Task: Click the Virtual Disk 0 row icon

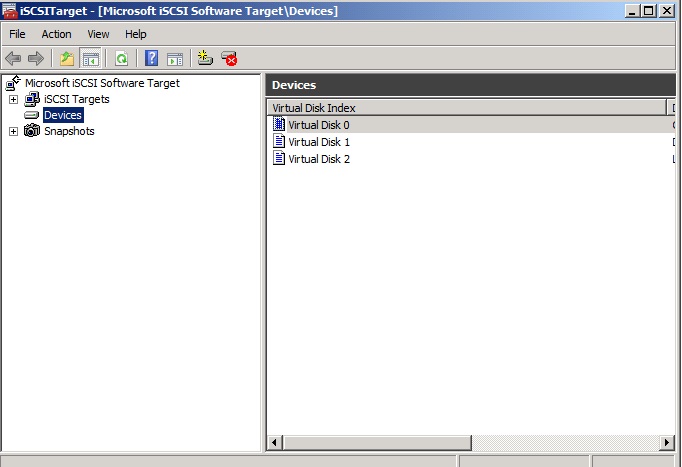Action: [x=279, y=124]
